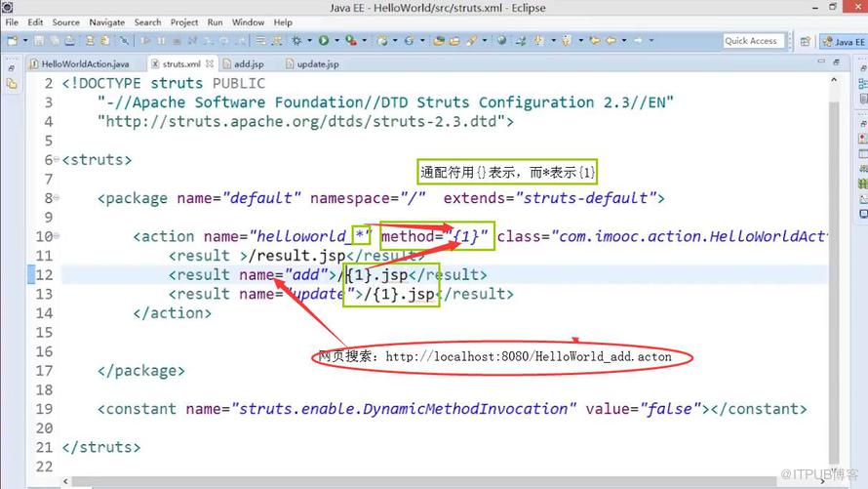Open the Search toolbar dropdown arrow
This screenshot has height=489, width=868.
[x=485, y=40]
